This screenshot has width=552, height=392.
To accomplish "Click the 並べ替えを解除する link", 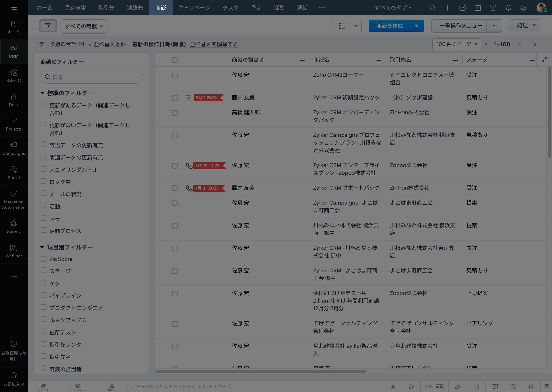I will 214,44.
